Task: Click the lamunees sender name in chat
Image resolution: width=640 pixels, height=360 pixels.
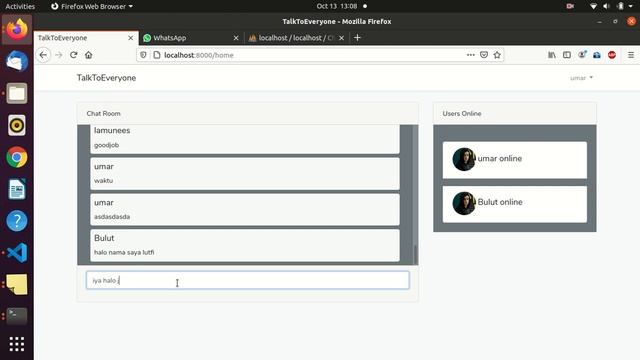Action: point(112,130)
